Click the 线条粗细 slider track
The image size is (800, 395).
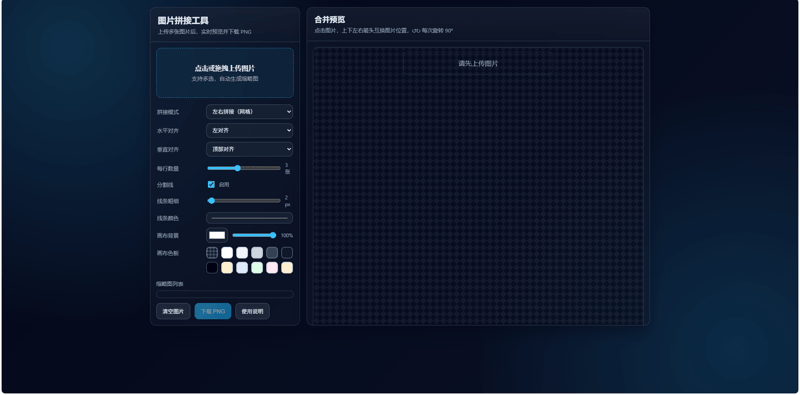244,201
